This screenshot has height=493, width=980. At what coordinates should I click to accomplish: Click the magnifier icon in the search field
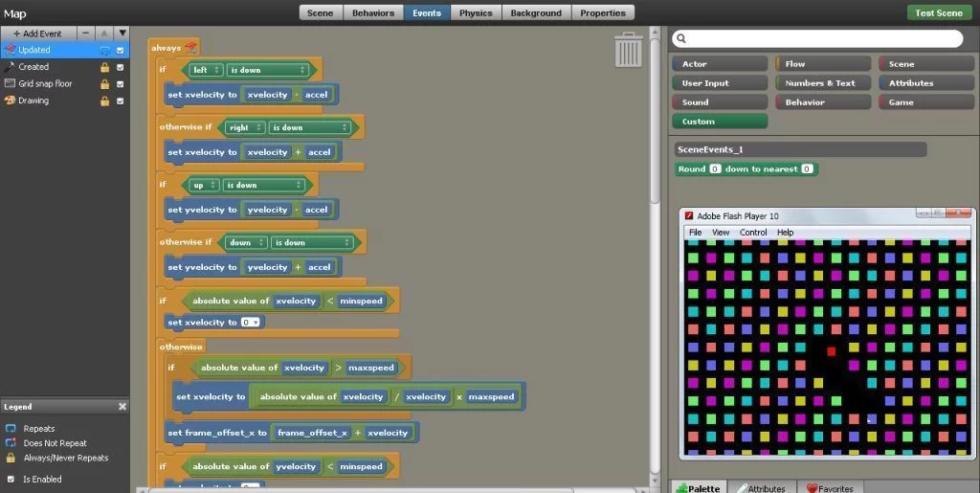pos(680,39)
